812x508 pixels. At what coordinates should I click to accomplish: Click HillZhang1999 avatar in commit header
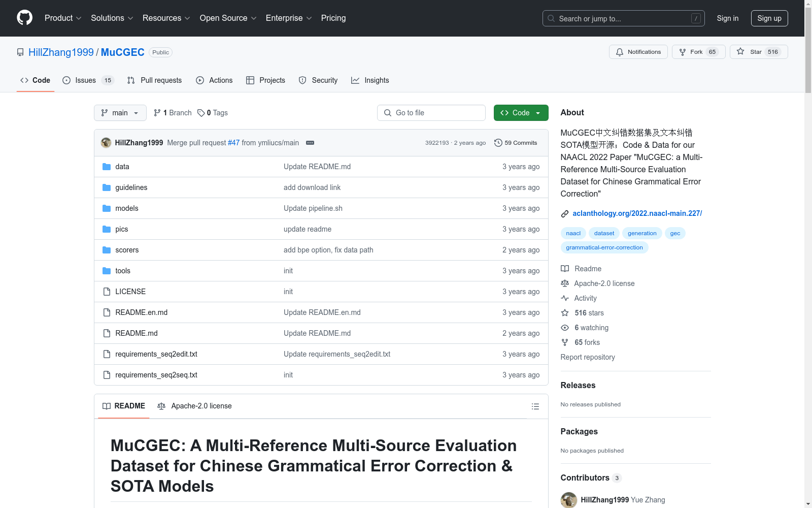(x=106, y=143)
